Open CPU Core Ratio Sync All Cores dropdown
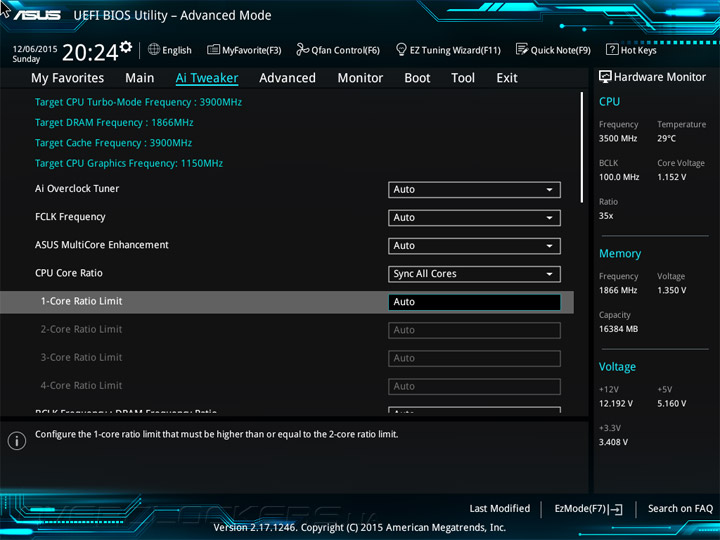 click(x=474, y=274)
